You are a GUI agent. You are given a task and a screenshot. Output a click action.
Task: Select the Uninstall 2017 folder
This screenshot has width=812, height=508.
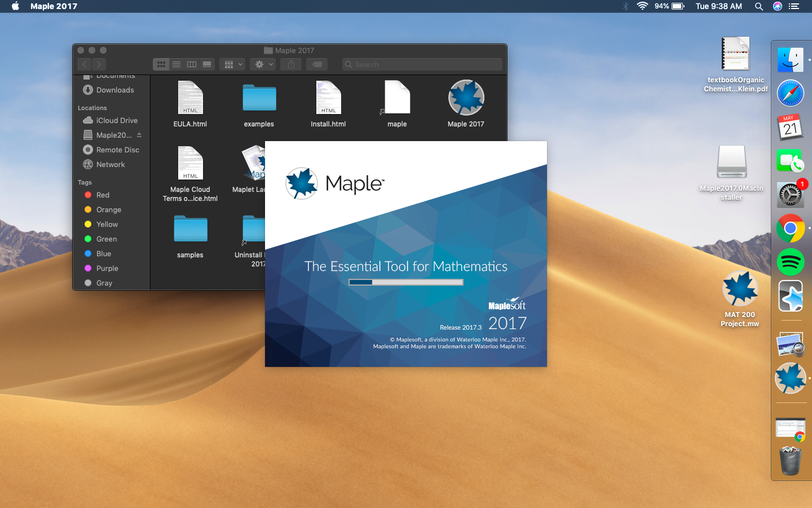(254, 230)
